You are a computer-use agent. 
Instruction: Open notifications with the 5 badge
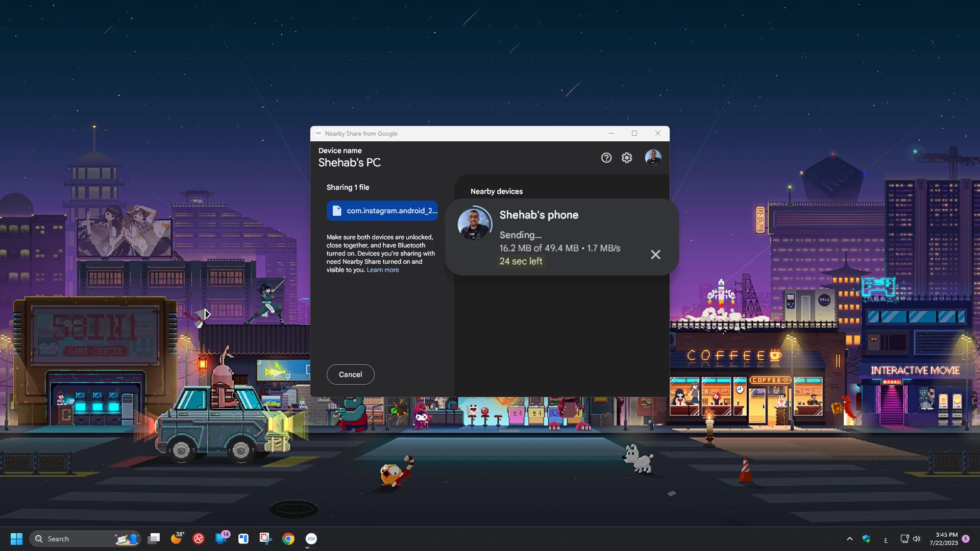pos(966,539)
